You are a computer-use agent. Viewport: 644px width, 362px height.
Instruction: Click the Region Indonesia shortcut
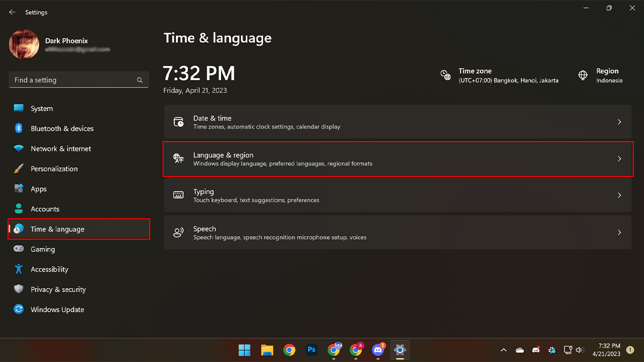pos(601,76)
